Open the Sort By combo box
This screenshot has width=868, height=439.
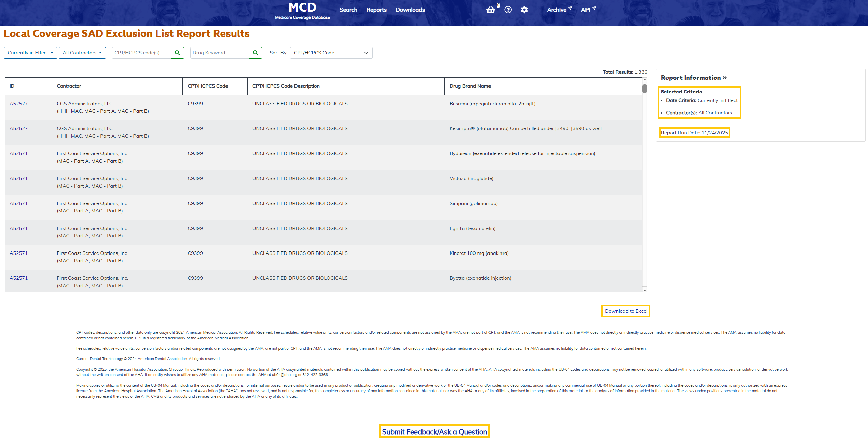click(x=330, y=53)
